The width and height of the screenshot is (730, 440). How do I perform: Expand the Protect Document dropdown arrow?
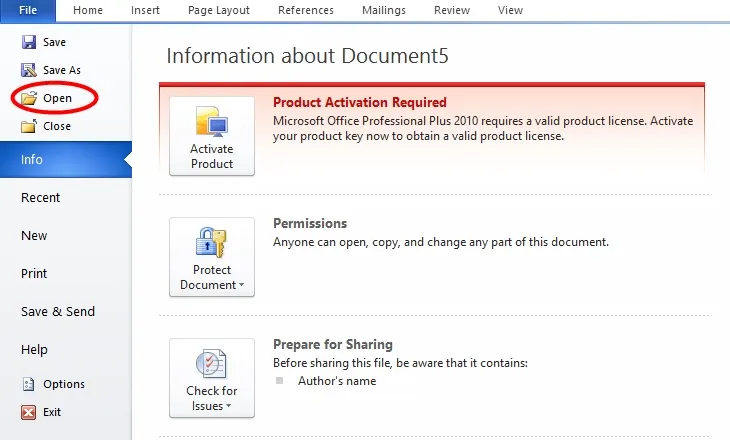[x=242, y=284]
